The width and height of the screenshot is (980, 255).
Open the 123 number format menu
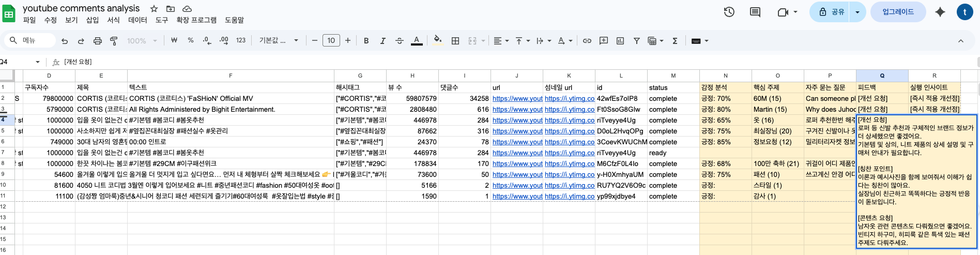point(241,40)
